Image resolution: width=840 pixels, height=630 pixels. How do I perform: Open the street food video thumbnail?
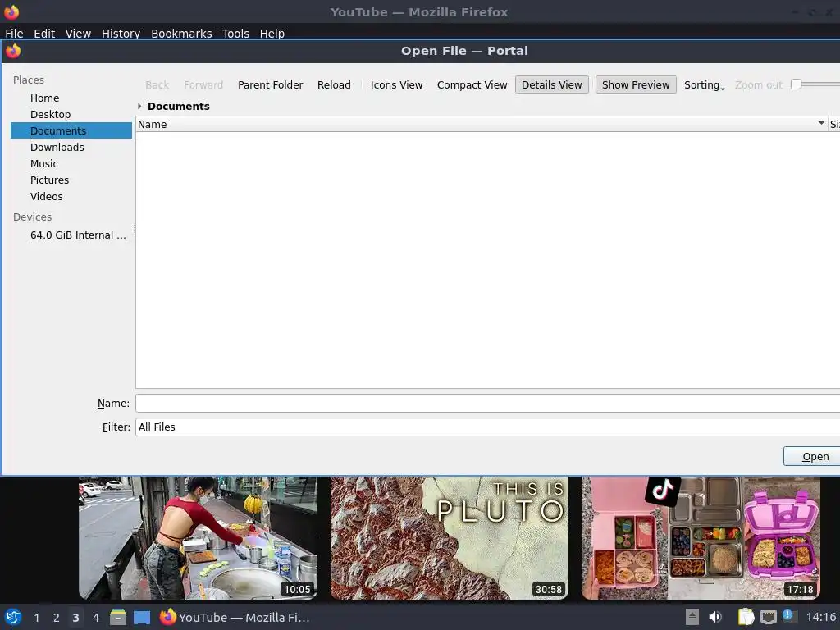click(x=198, y=538)
